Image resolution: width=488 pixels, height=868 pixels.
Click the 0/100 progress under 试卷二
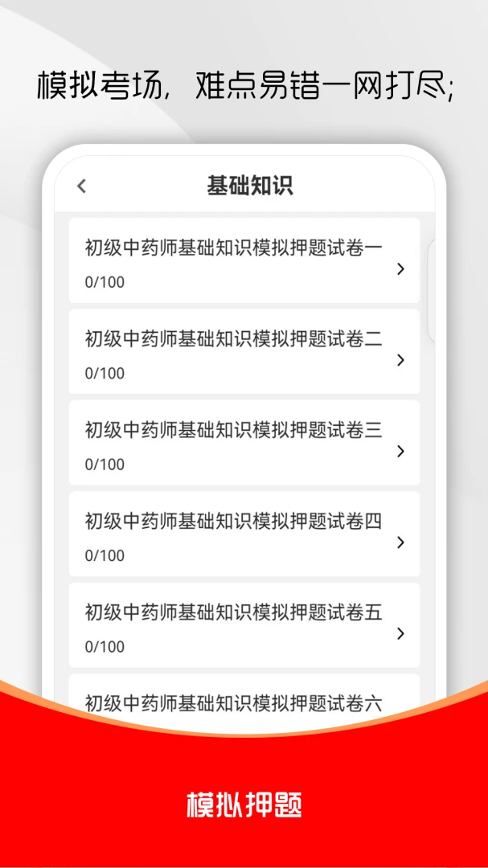tap(105, 374)
